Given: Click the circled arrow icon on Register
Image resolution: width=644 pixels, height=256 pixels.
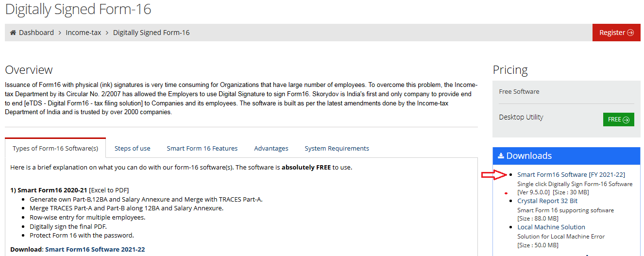Looking at the screenshot, I should click(630, 33).
